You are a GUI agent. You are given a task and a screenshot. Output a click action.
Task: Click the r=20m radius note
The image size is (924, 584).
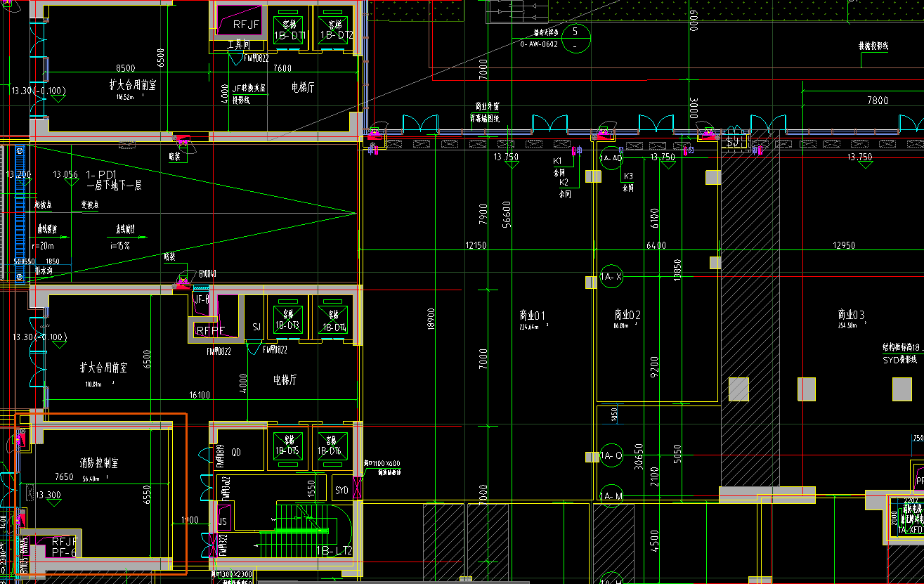point(44,246)
